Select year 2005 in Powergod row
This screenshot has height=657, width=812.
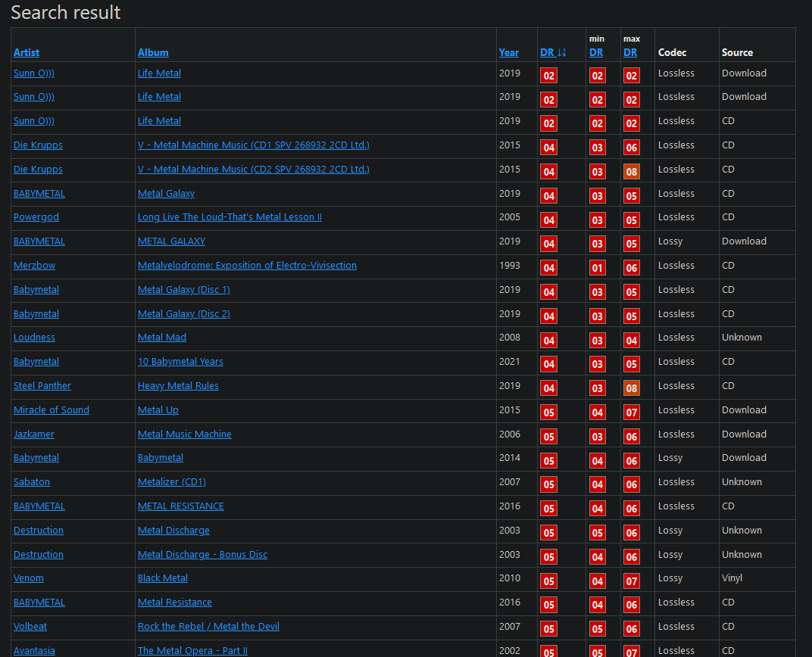(510, 216)
